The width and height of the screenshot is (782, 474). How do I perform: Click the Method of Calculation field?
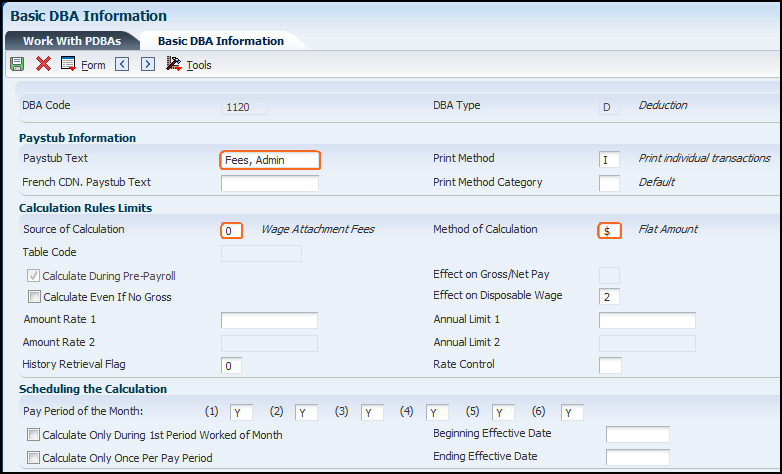(x=609, y=231)
